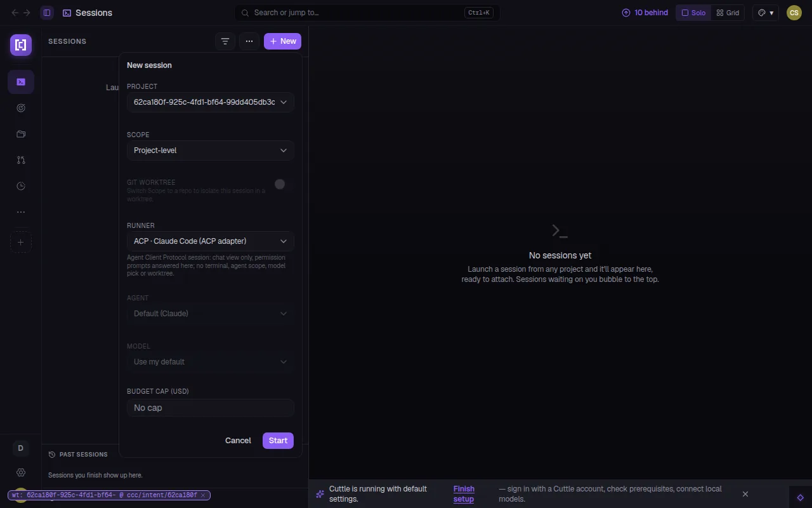Close the worktree tag in status bar
This screenshot has height=508, width=812.
(203, 495)
